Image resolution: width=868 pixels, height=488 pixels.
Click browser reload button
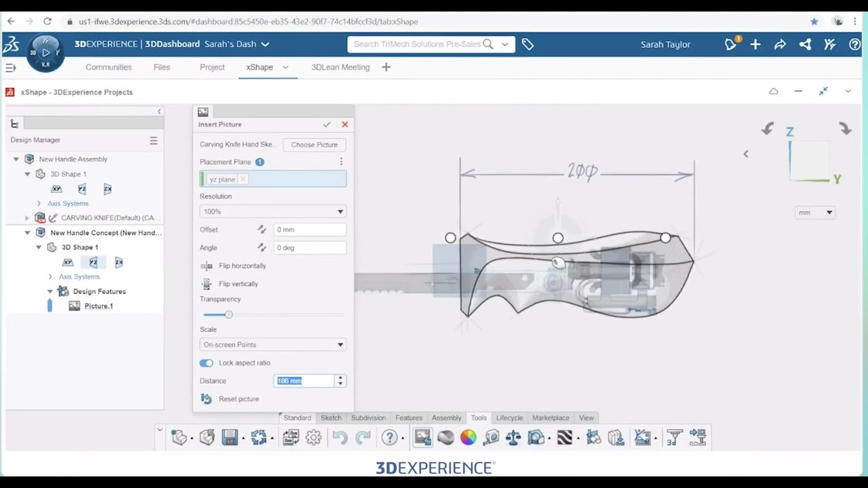pyautogui.click(x=47, y=22)
